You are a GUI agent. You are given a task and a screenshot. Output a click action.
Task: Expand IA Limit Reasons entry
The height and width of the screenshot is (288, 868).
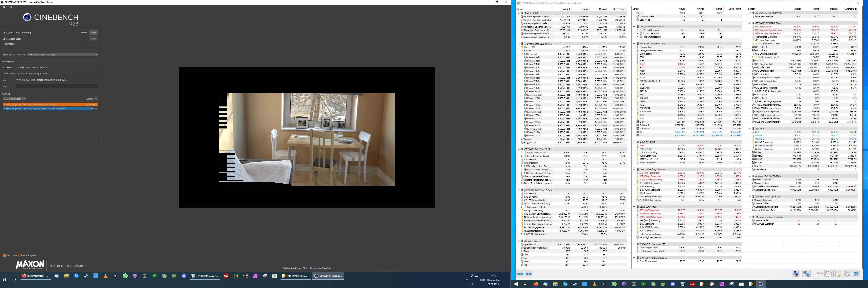pyautogui.click(x=637, y=30)
